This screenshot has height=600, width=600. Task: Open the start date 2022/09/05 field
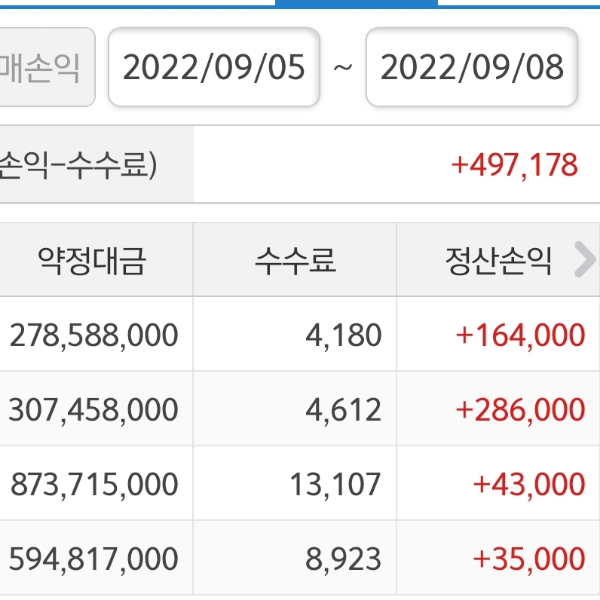click(213, 68)
